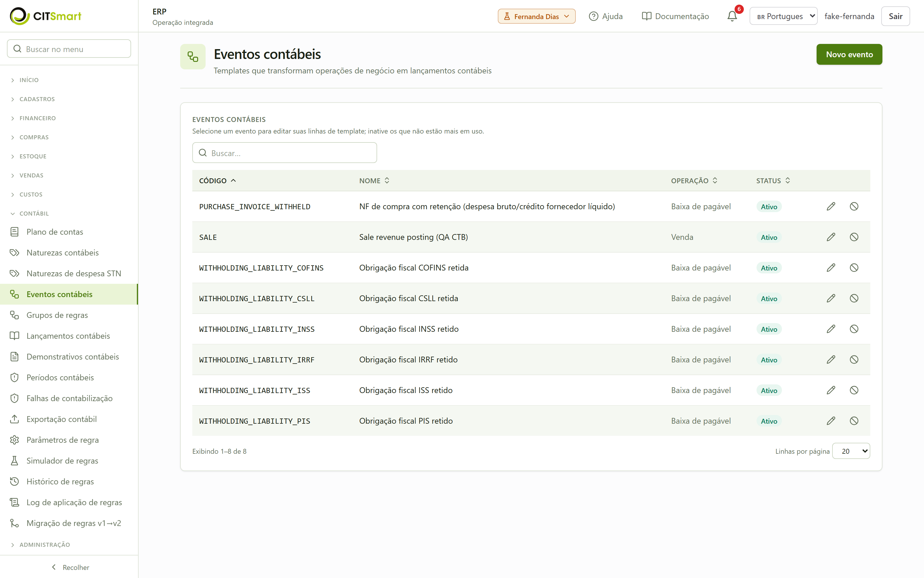The width and height of the screenshot is (924, 578).
Task: Expand the ADMINISTRAÇÃO sidebar section
Action: (45, 544)
